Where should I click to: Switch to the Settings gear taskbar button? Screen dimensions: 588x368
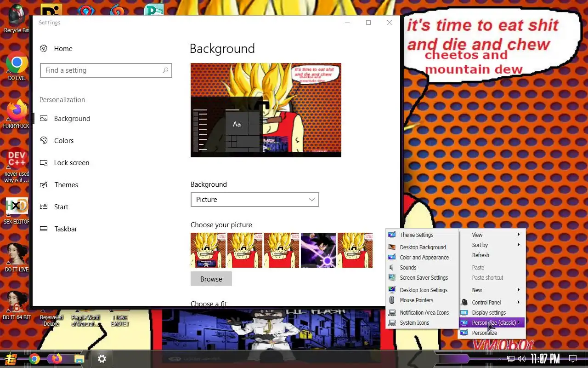pyautogui.click(x=102, y=359)
